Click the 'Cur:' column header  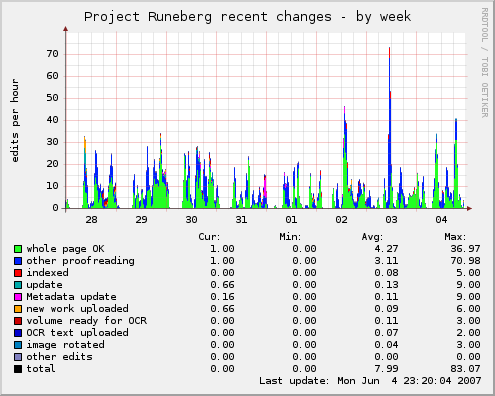coord(209,237)
